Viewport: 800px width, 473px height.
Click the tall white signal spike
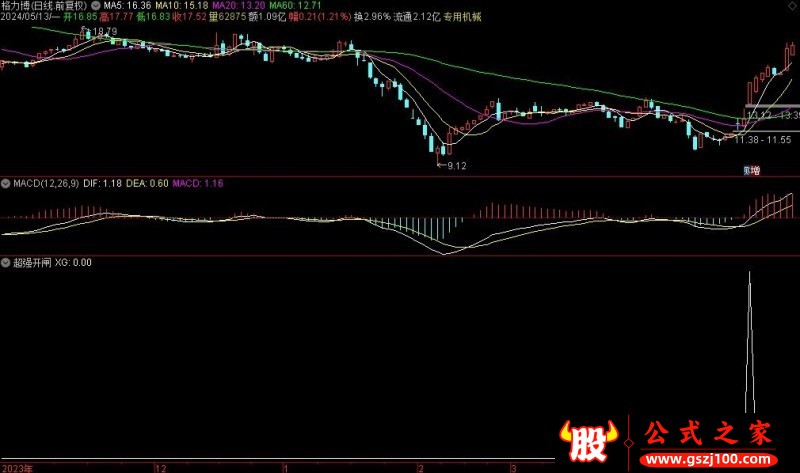click(750, 340)
